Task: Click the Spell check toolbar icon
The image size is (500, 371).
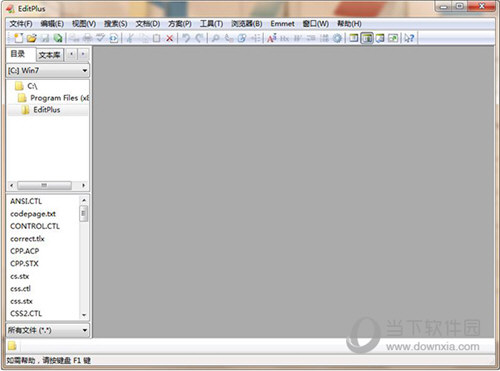Action: point(101,38)
